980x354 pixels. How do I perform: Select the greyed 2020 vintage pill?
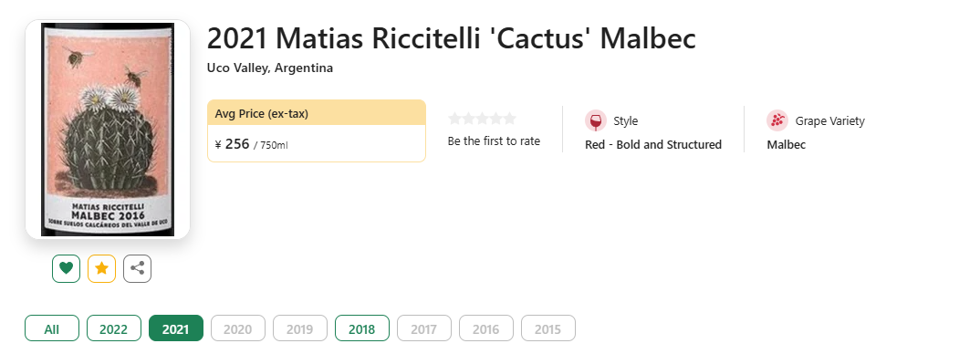pos(238,328)
